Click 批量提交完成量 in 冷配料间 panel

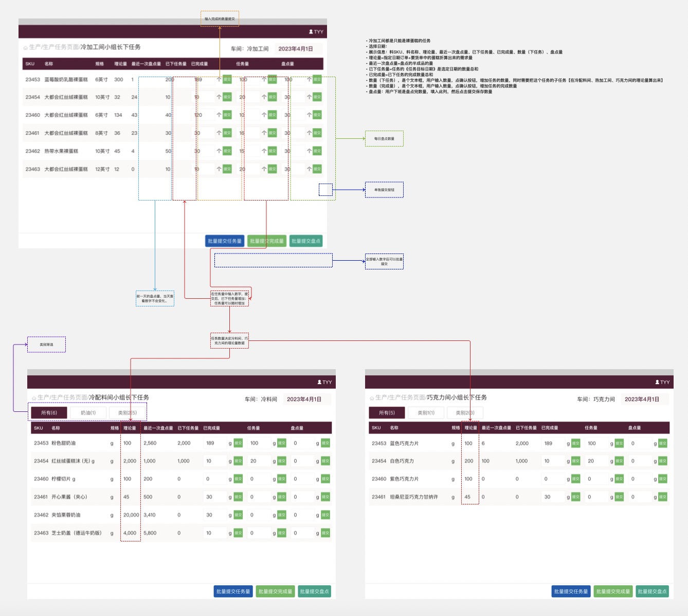276,591
